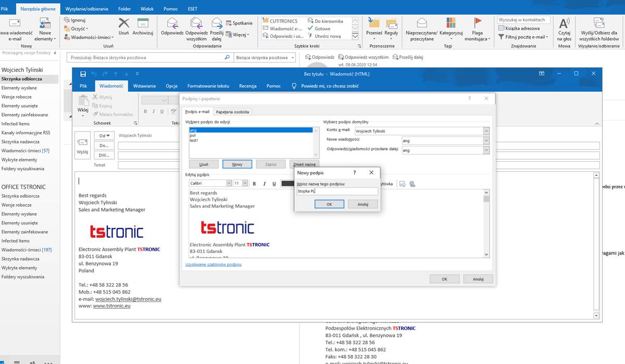Screen dimensions: 625x364
Task: Click the Flaga monitująca flag icon
Action: (477, 22)
